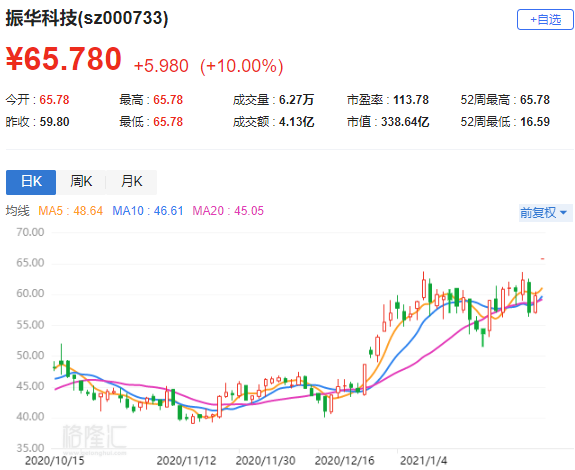
Task: Click the 2020/11/30 date axis marker
Action: click(265, 460)
